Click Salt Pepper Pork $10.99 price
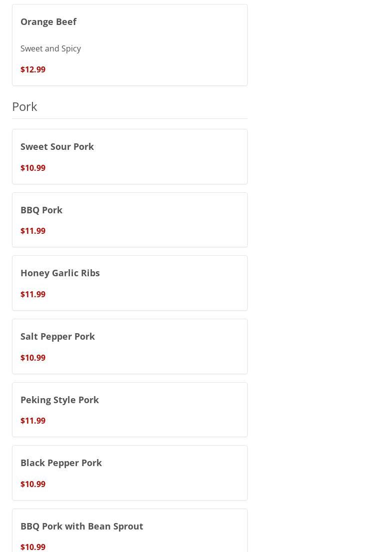This screenshot has width=392, height=552. [33, 358]
